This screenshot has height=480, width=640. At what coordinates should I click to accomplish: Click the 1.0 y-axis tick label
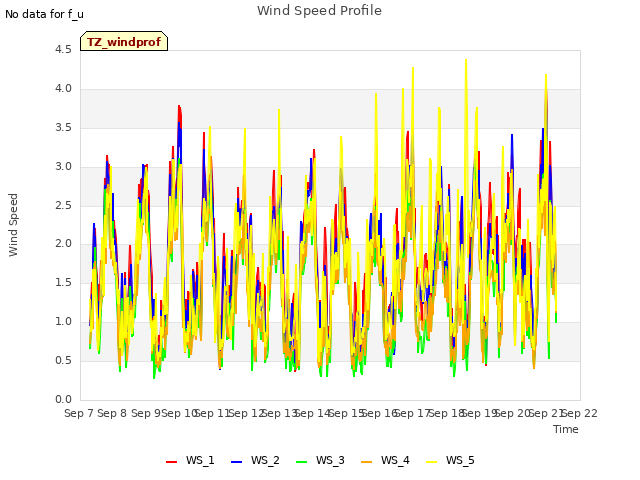[x=63, y=322]
